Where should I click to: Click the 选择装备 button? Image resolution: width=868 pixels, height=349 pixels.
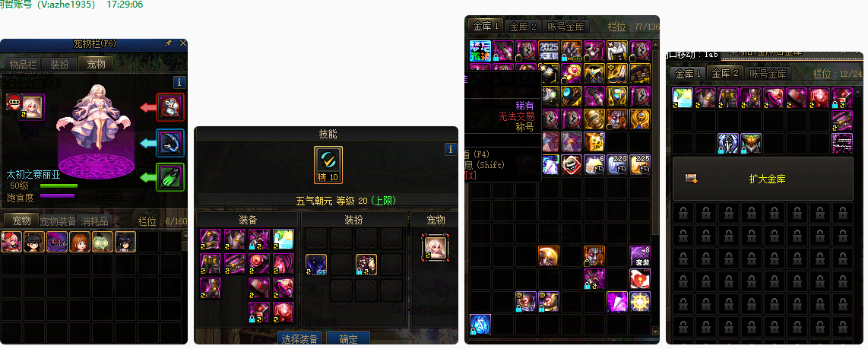(x=299, y=338)
